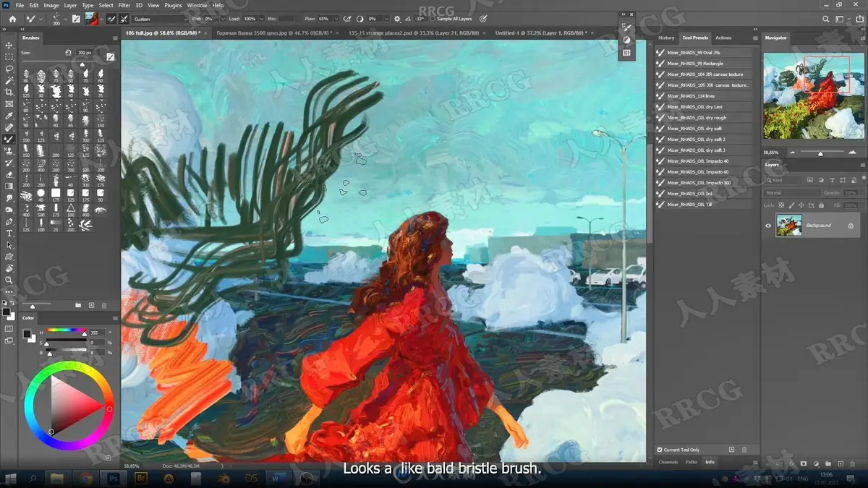
Task: Select the Mixer_RHADS_114 lines preset
Action: tap(704, 96)
